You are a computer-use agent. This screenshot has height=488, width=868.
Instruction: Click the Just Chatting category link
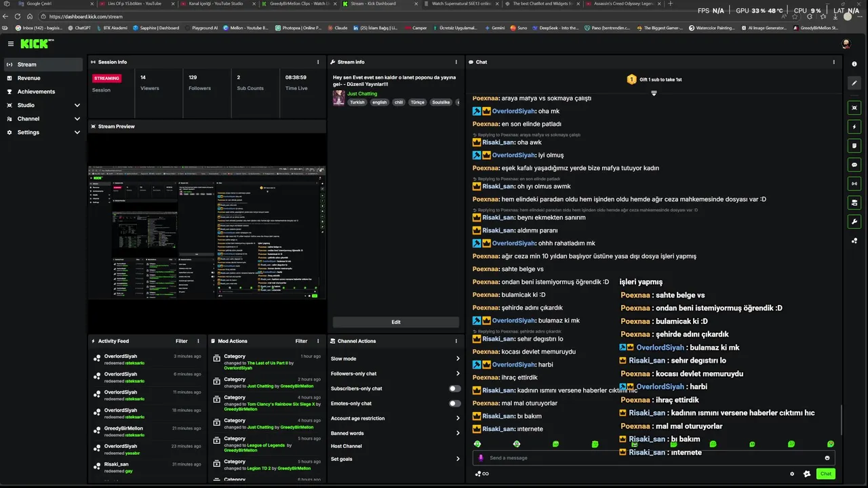coord(362,94)
